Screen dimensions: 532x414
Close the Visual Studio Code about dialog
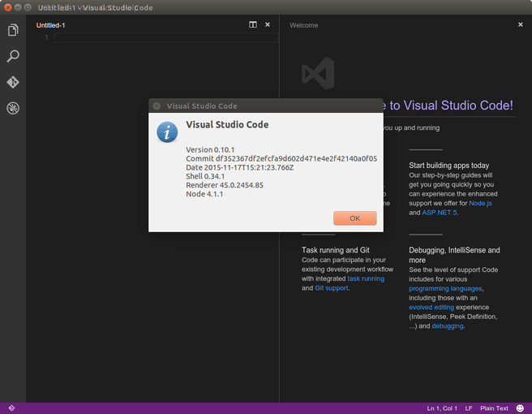(x=157, y=106)
